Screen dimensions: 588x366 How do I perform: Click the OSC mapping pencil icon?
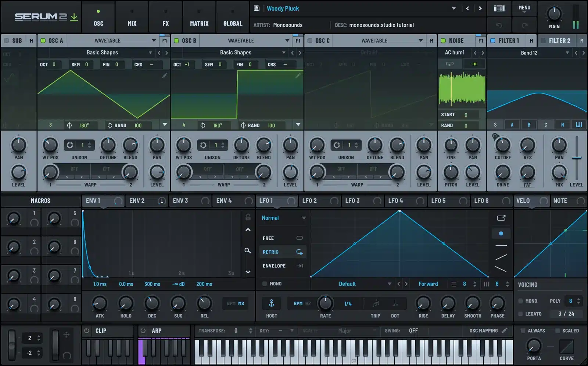pos(505,330)
